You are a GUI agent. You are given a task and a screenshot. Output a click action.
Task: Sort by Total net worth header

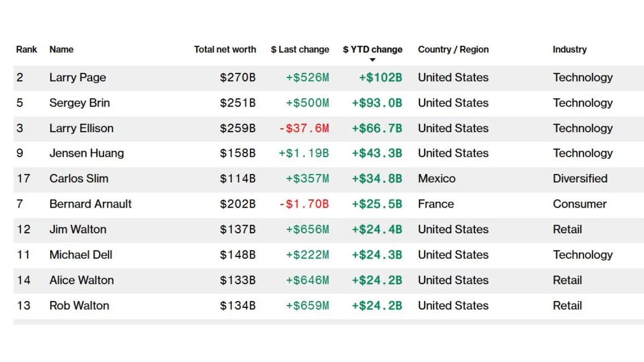(225, 49)
